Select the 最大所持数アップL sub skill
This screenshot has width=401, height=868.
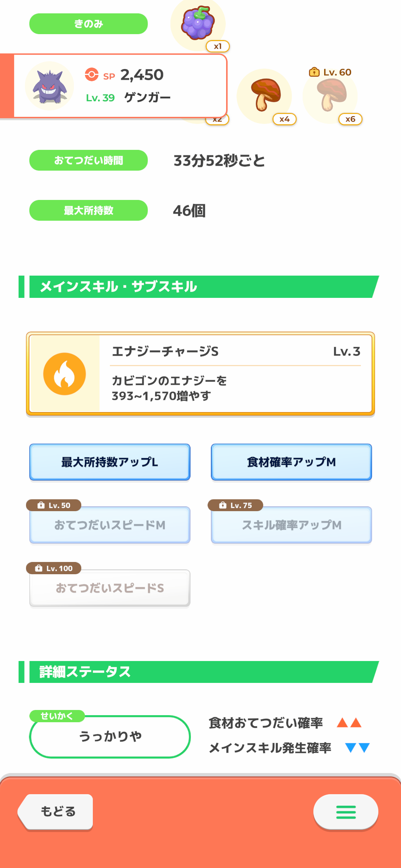[110, 462]
